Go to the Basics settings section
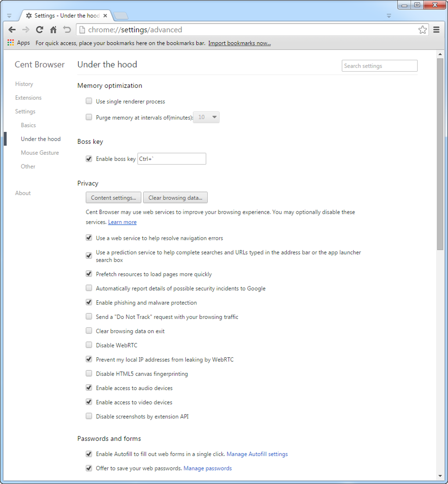The width and height of the screenshot is (448, 484). click(29, 125)
